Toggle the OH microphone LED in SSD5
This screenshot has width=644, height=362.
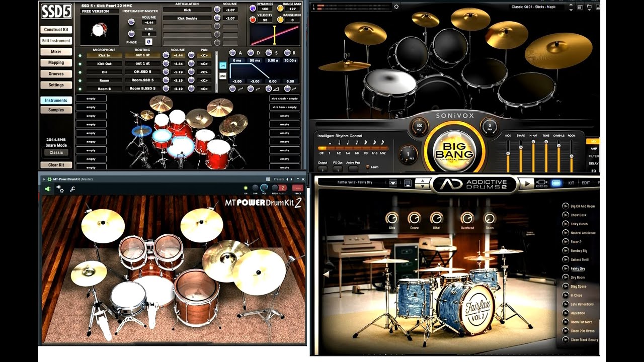[x=79, y=72]
